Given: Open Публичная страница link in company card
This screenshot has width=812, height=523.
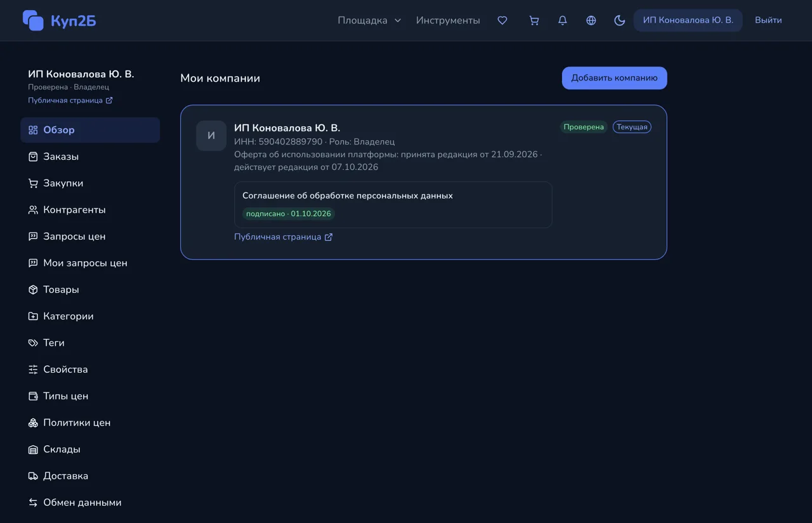Looking at the screenshot, I should (x=284, y=237).
